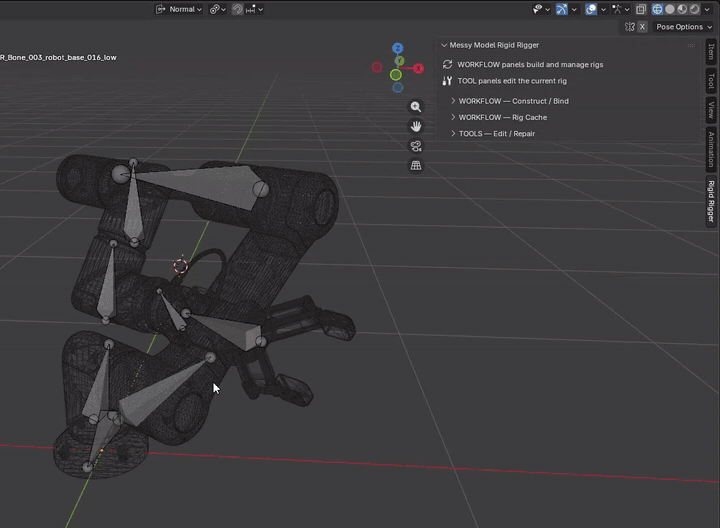Select the Rigid Rigger sidebar tab
Viewport: 720px width, 528px height.
(x=711, y=201)
